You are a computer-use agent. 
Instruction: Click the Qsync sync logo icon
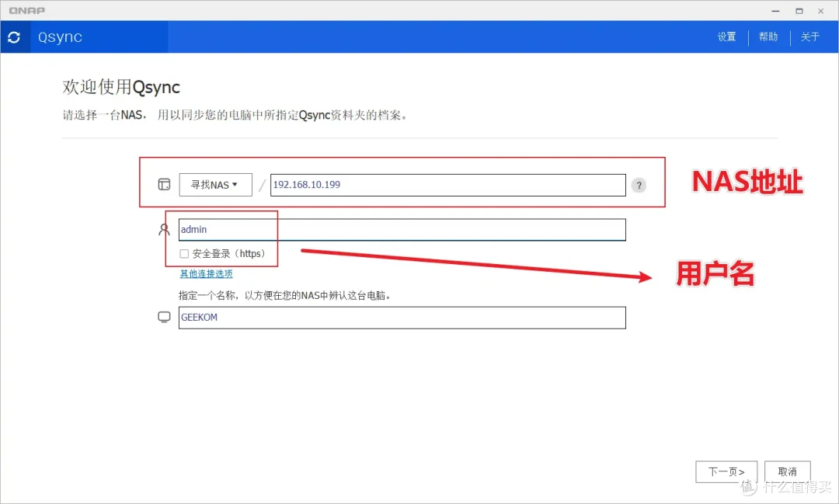(x=15, y=37)
